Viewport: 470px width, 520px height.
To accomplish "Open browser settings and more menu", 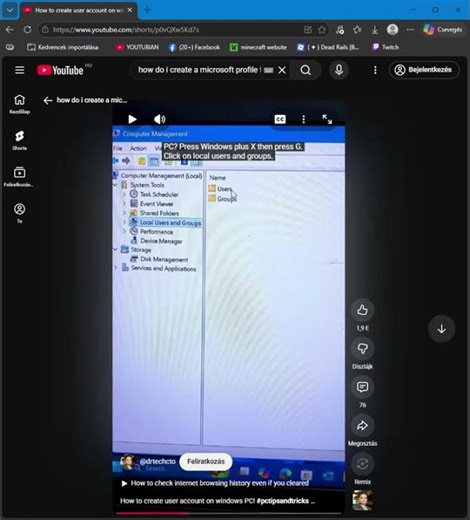I will [x=410, y=30].
